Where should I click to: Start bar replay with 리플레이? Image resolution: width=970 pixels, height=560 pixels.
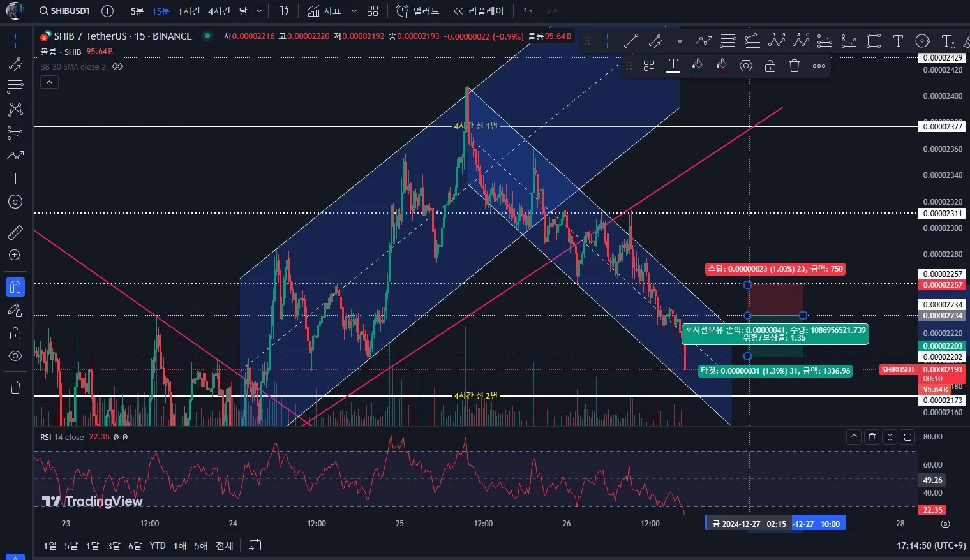coord(479,11)
